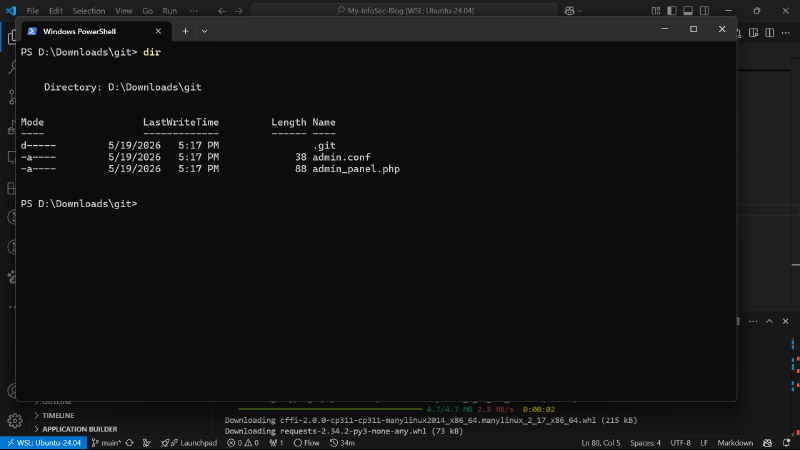Toggle the primary side bar

(672, 11)
